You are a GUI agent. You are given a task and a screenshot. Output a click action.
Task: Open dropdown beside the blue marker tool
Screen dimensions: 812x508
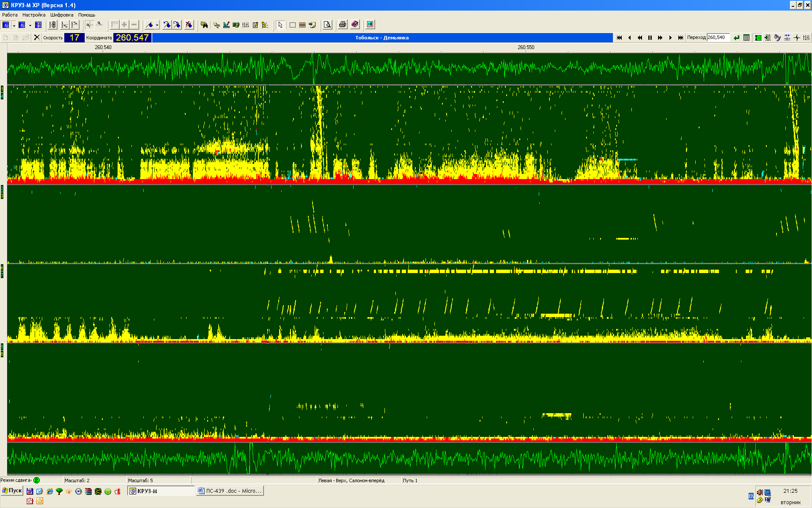pos(157,25)
